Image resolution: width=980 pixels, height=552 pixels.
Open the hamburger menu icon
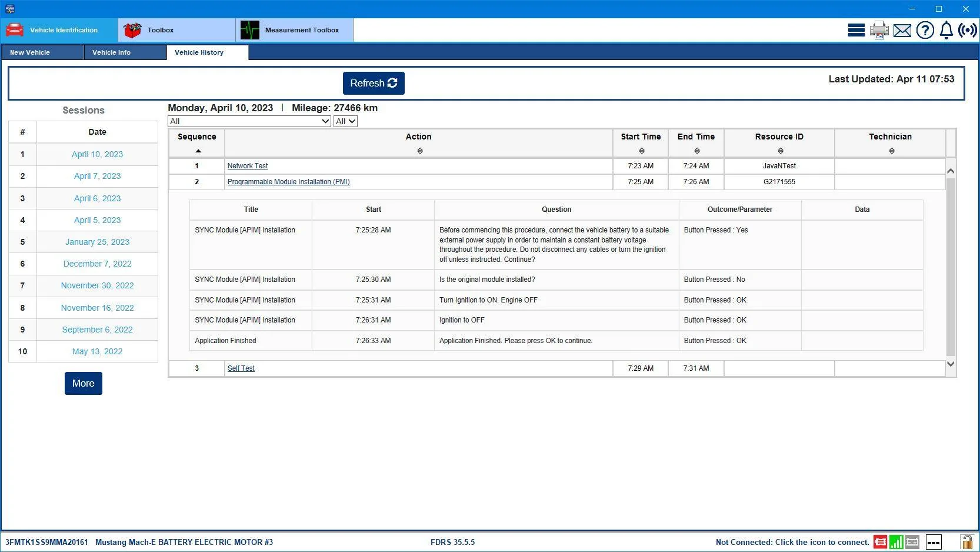tap(856, 30)
